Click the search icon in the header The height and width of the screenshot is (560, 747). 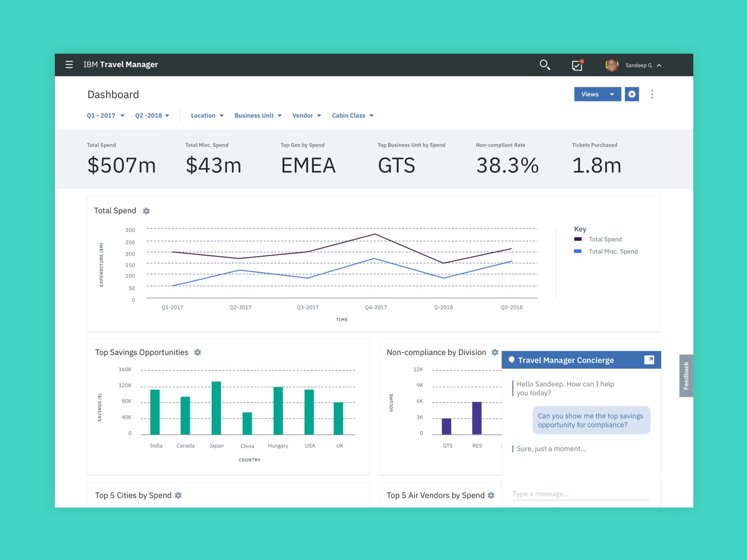[544, 65]
